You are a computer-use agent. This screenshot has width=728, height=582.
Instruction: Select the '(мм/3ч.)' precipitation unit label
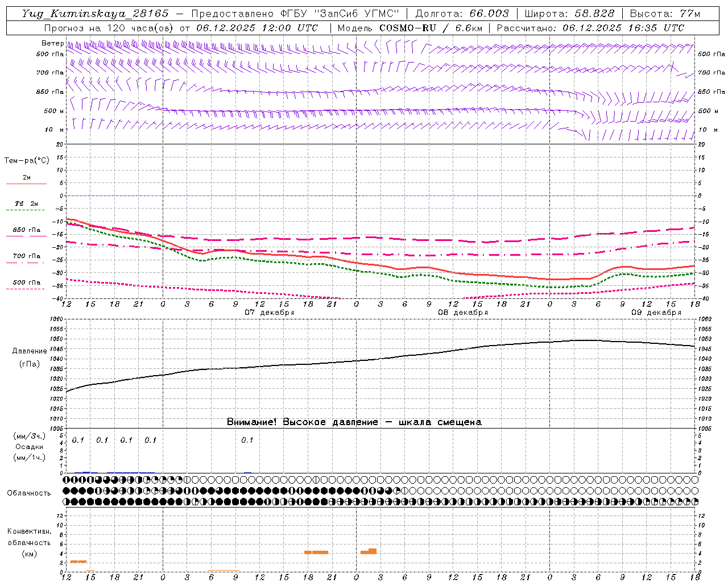(x=30, y=436)
